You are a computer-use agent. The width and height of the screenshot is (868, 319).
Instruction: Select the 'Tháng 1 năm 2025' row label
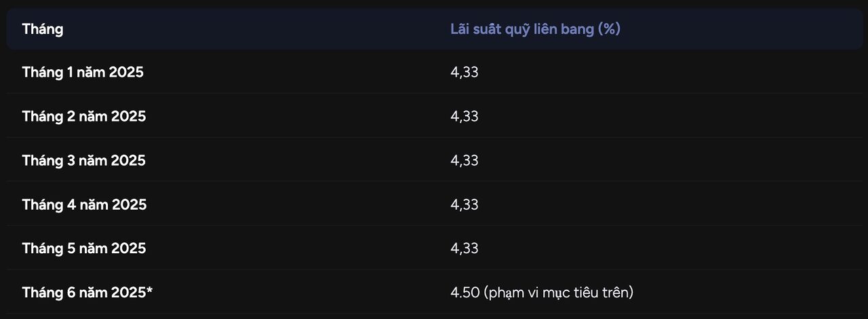[83, 72]
